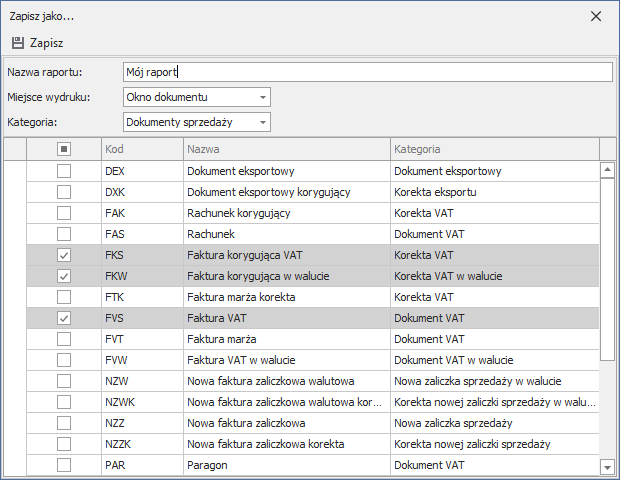This screenshot has height=480, width=620.
Task: Click into the Nazwa raportu field
Action: [368, 72]
